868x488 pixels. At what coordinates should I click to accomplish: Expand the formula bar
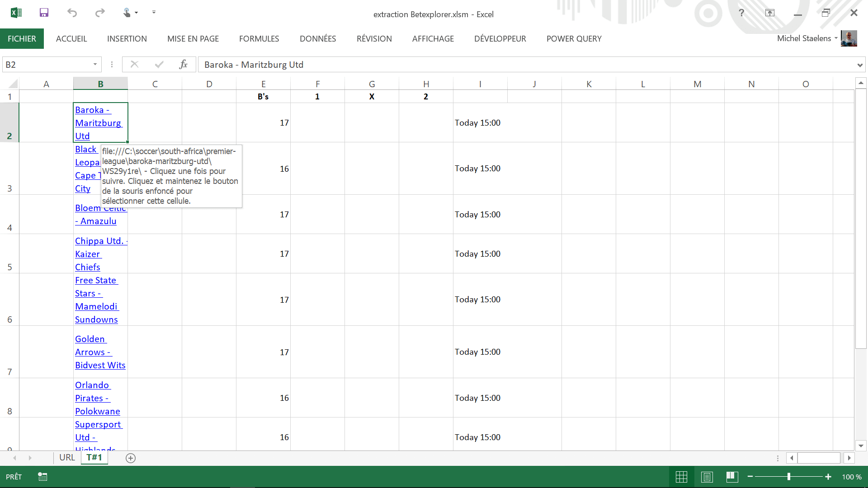tap(859, 65)
